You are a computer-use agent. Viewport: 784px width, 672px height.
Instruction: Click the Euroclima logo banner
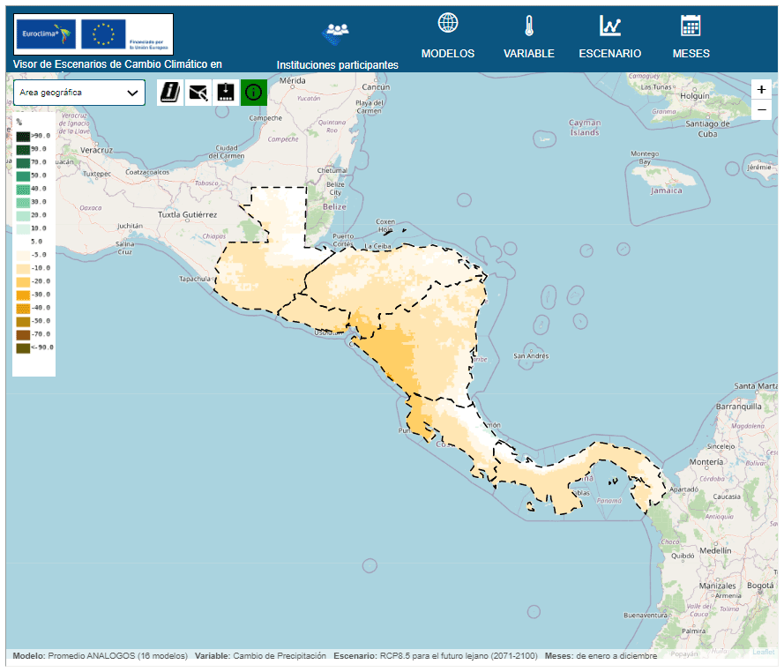pyautogui.click(x=93, y=34)
